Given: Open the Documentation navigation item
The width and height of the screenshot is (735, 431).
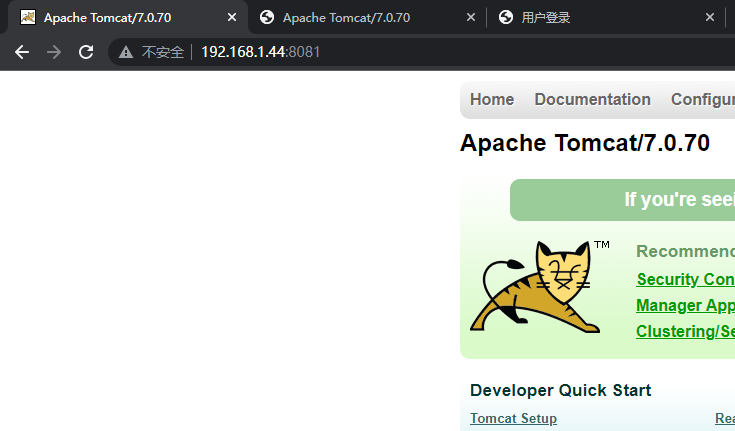Looking at the screenshot, I should (x=592, y=99).
